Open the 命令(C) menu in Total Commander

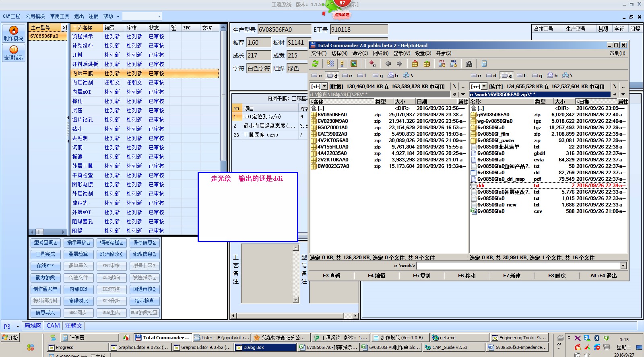point(360,53)
